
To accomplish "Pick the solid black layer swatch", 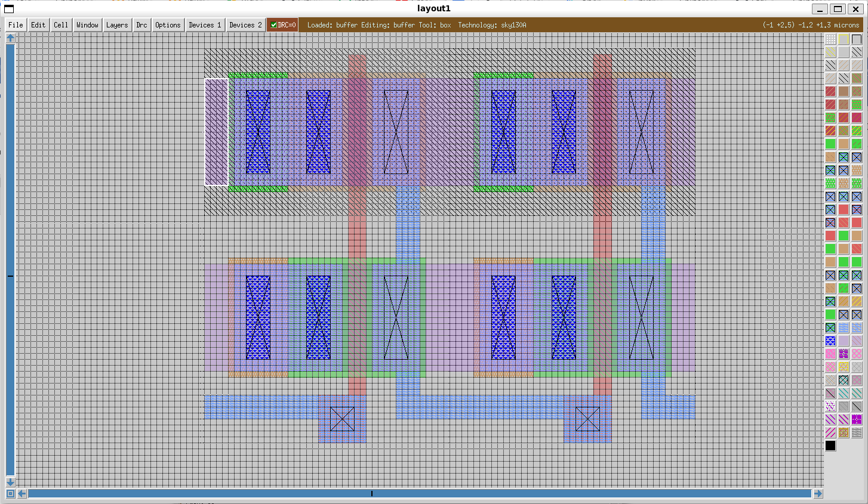I will (830, 446).
